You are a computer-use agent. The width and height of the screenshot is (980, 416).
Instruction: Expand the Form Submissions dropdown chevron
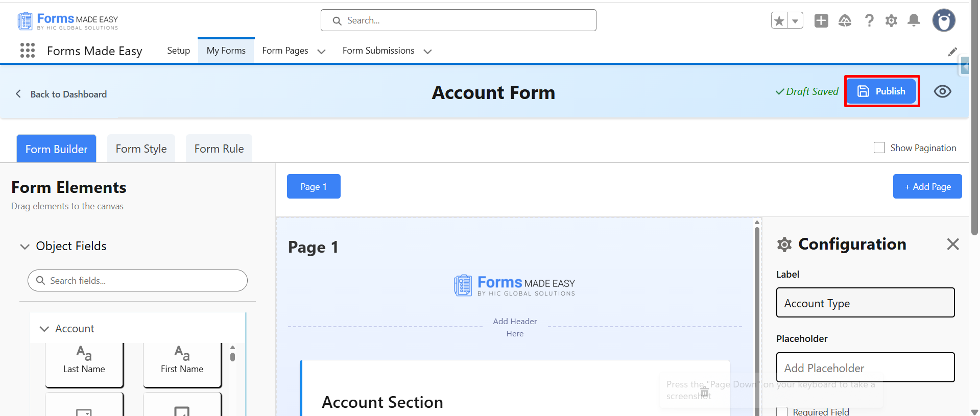click(x=428, y=51)
